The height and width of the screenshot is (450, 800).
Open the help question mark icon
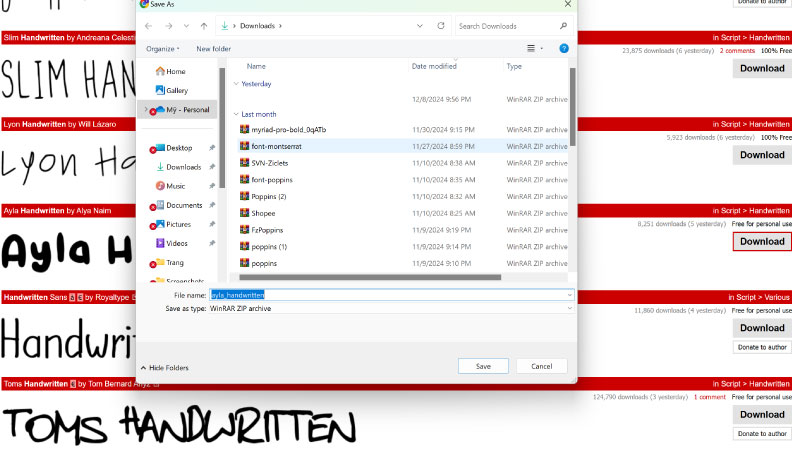point(564,48)
